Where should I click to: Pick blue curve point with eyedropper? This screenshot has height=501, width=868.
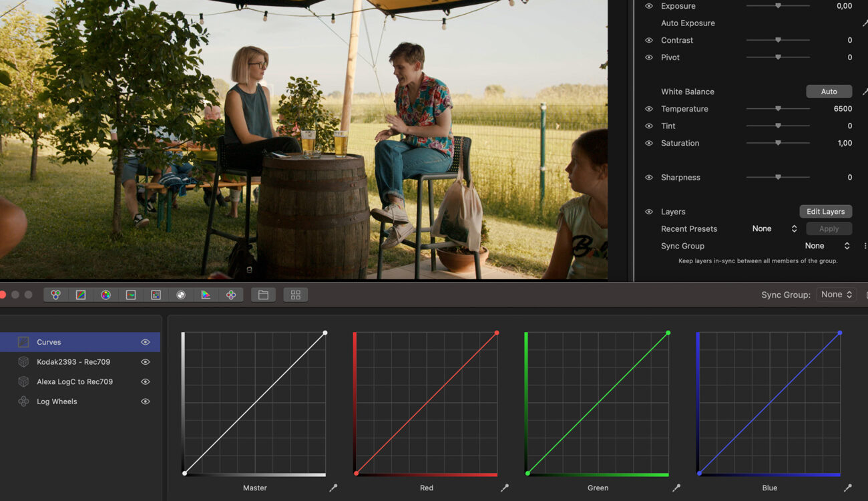(848, 488)
